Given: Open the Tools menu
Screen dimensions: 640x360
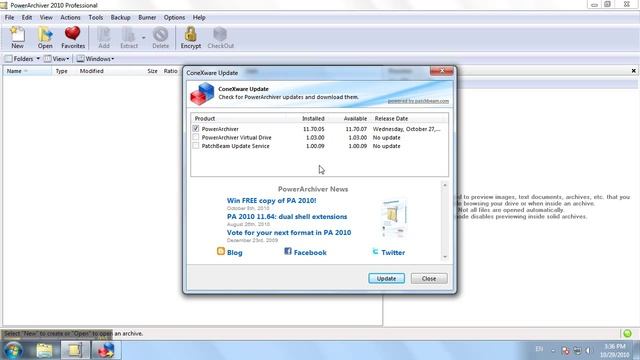Looking at the screenshot, I should 96,18.
